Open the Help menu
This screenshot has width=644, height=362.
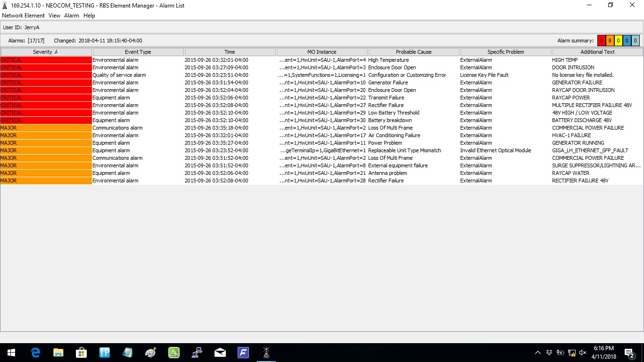(89, 16)
